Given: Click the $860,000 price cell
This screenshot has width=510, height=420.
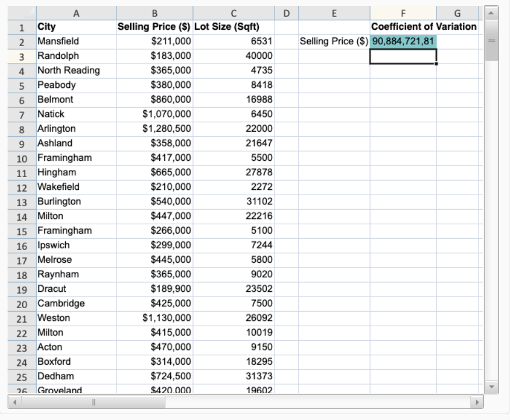Looking at the screenshot, I should coord(154,100).
